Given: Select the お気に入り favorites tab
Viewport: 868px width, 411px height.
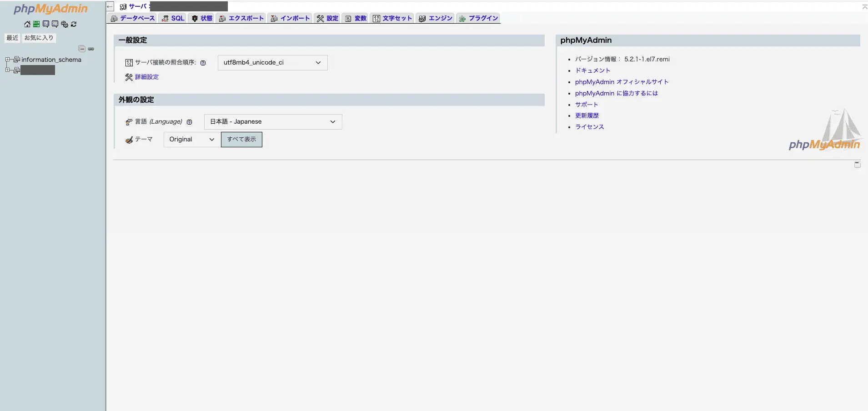Looking at the screenshot, I should 39,38.
